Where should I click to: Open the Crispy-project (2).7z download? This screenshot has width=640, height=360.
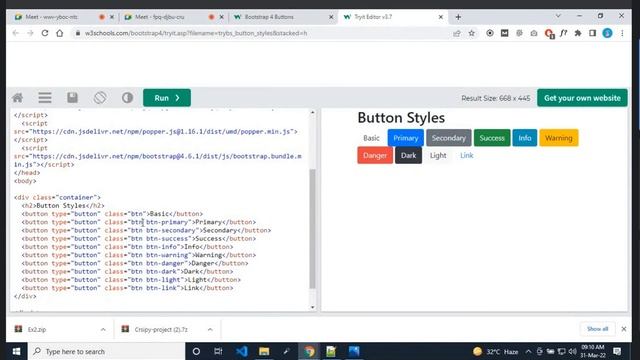[161, 329]
